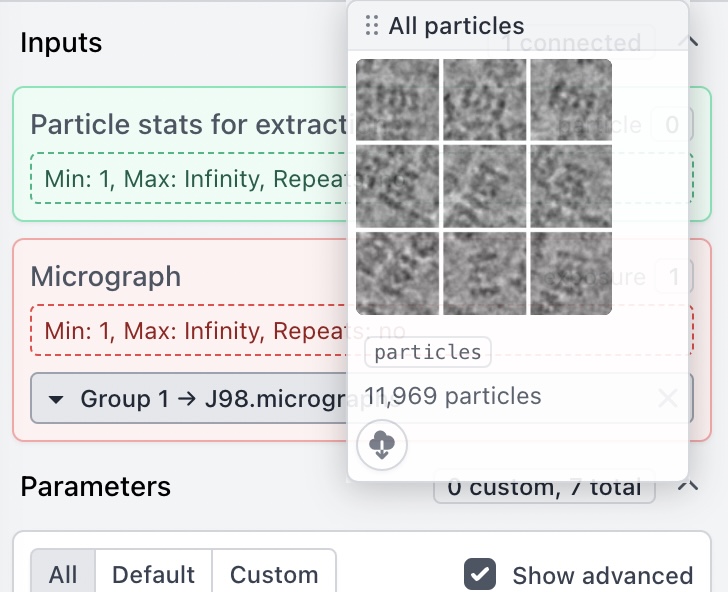This screenshot has height=592, width=728.
Task: Click the cloud download icon
Action: point(382,445)
